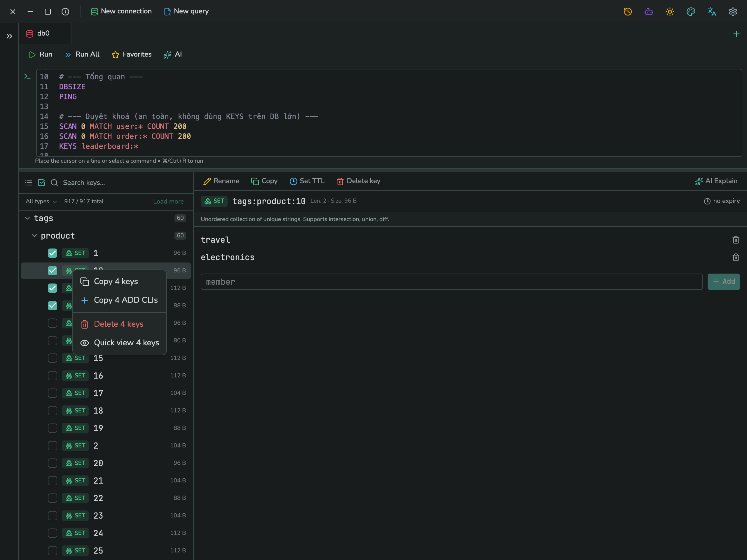Screen dimensions: 747x560
Task: Tick the checkbox for key 21
Action: [x=52, y=480]
